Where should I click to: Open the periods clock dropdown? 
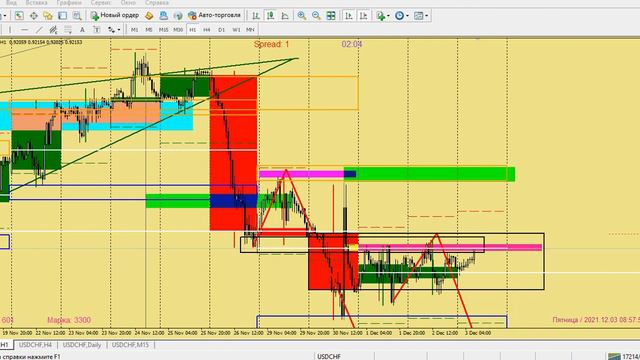402,16
